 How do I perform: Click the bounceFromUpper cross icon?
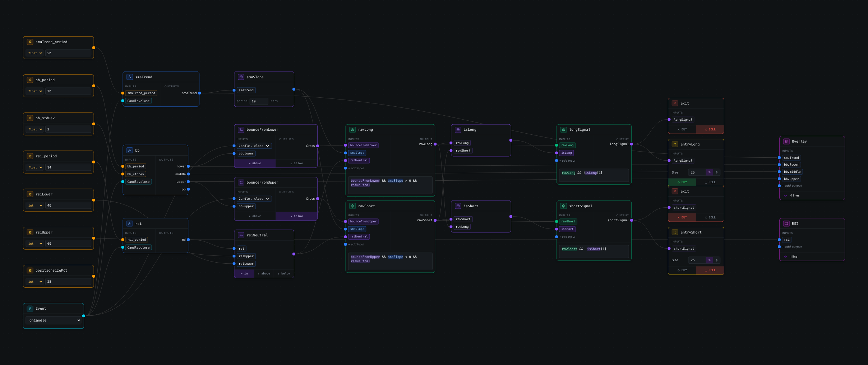coord(241,182)
